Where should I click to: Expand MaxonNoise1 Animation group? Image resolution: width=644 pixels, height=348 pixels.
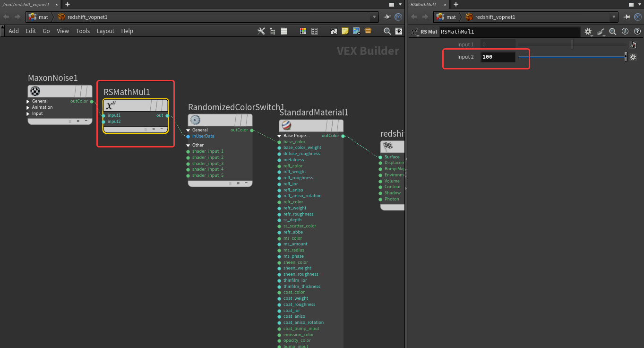click(28, 107)
